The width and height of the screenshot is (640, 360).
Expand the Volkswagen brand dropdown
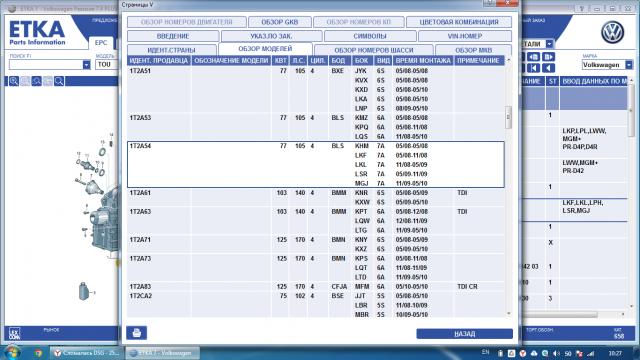[629, 64]
